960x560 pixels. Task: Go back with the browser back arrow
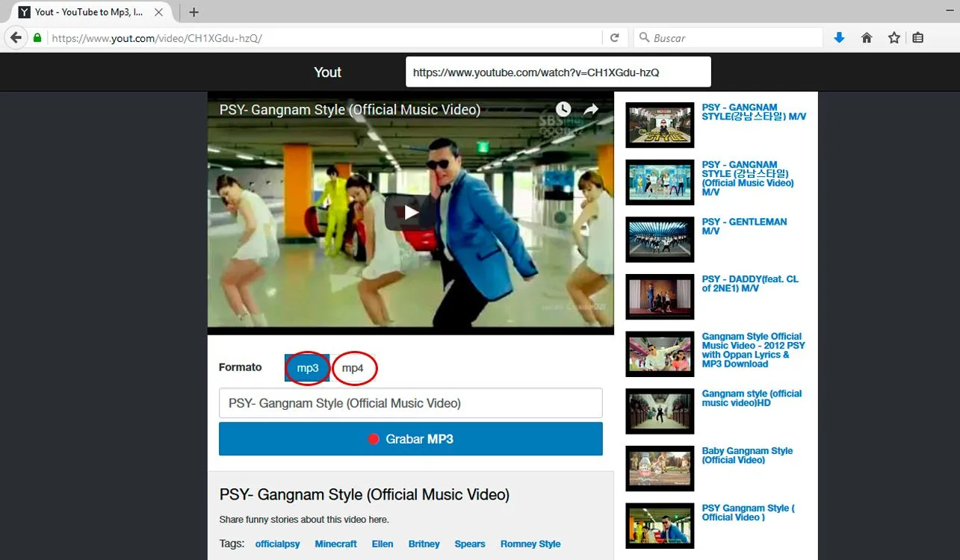coord(16,37)
